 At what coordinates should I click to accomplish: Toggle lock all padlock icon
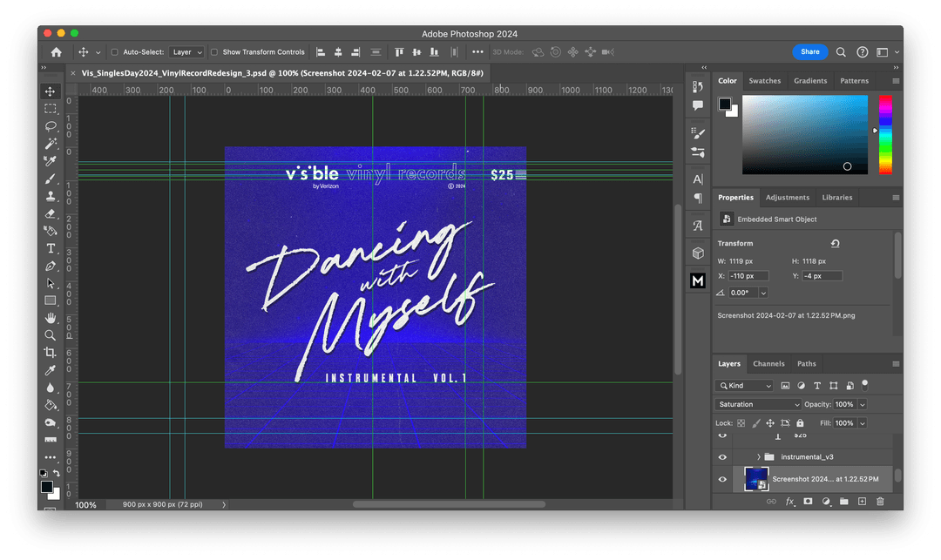click(800, 423)
